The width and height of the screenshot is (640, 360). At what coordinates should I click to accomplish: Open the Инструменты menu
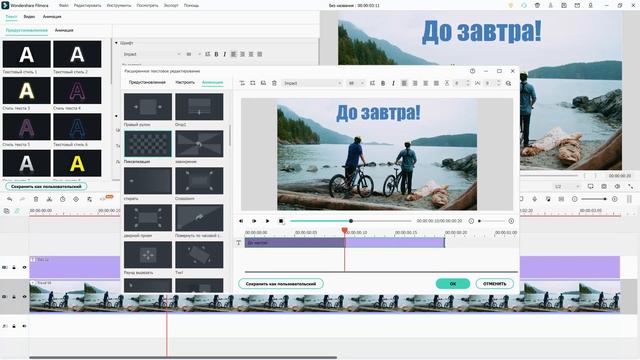click(x=119, y=6)
